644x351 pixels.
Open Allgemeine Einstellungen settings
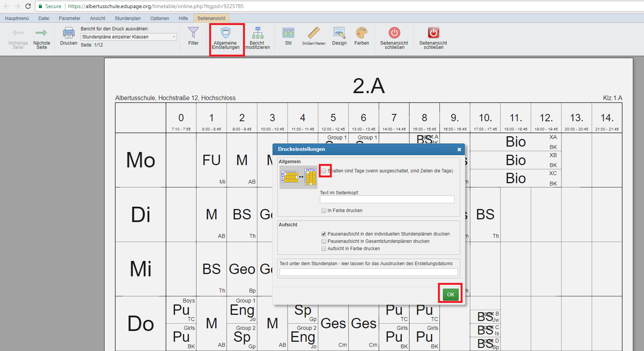point(226,33)
